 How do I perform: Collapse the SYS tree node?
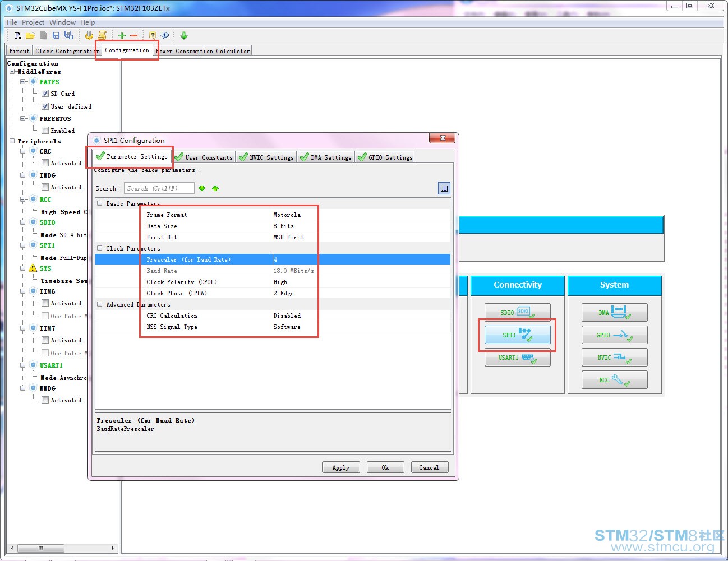(23, 268)
